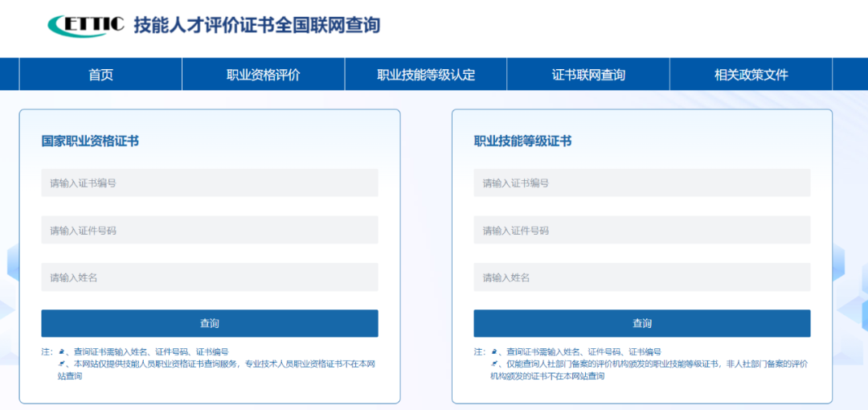
Task: Open the 相关政策文件 nav item
Action: tap(751, 75)
